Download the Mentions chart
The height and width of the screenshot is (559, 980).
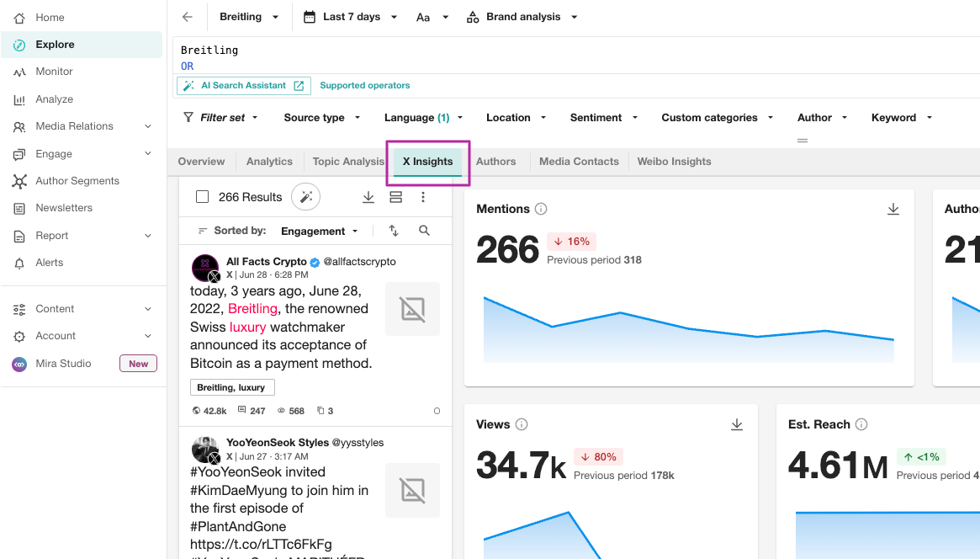tap(893, 209)
